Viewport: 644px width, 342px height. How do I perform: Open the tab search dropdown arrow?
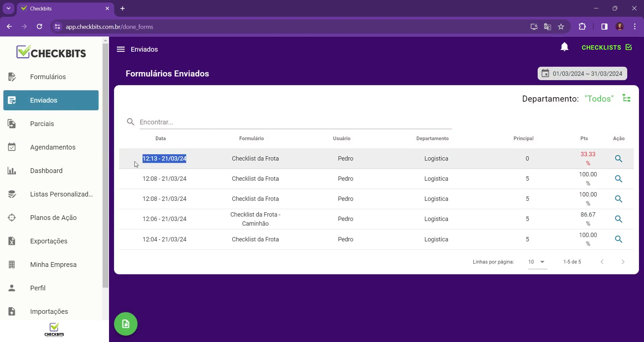tap(8, 8)
